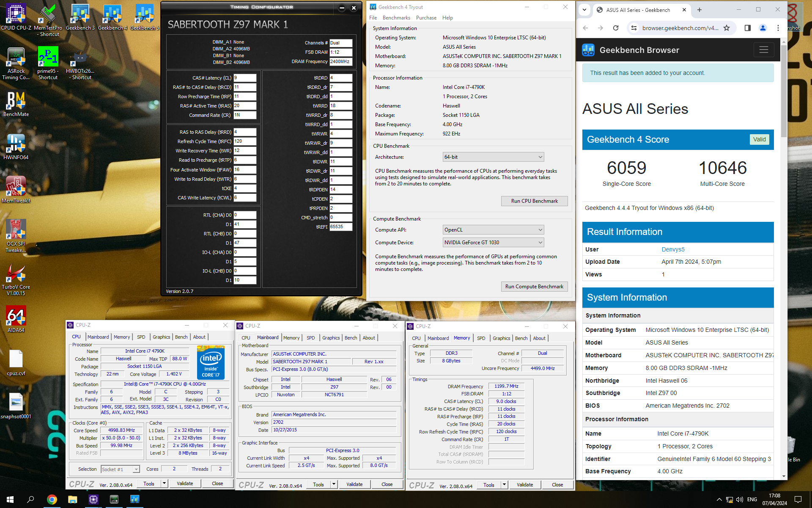
Task: Open the Geekbench Browser hamburger menu
Action: tap(763, 50)
